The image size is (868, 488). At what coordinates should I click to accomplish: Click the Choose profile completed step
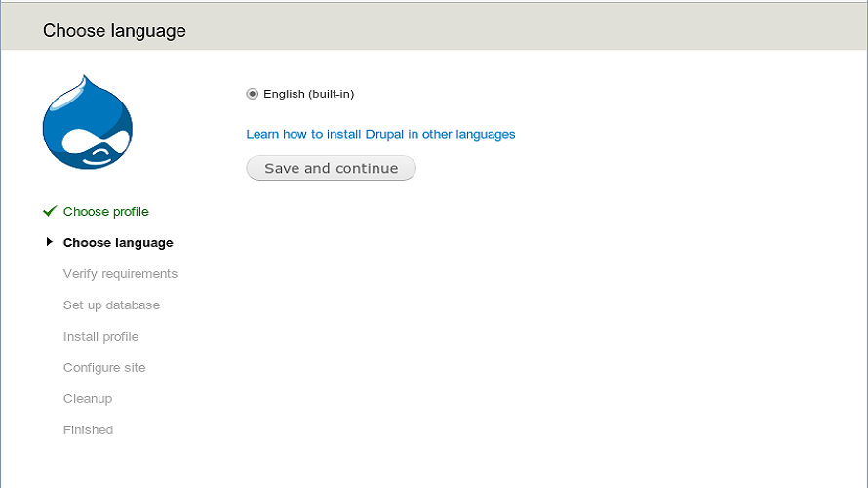tap(106, 212)
